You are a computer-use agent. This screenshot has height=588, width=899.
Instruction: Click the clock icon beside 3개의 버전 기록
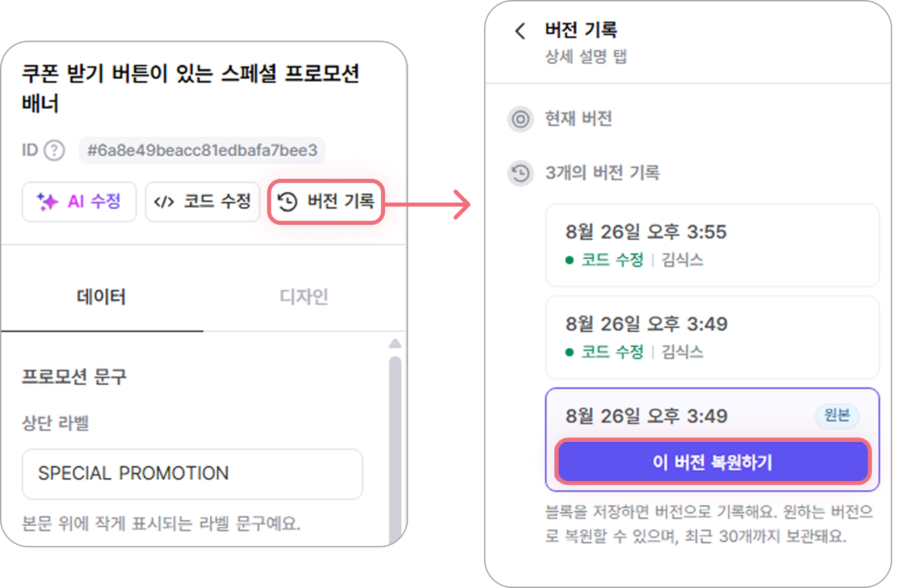click(520, 173)
